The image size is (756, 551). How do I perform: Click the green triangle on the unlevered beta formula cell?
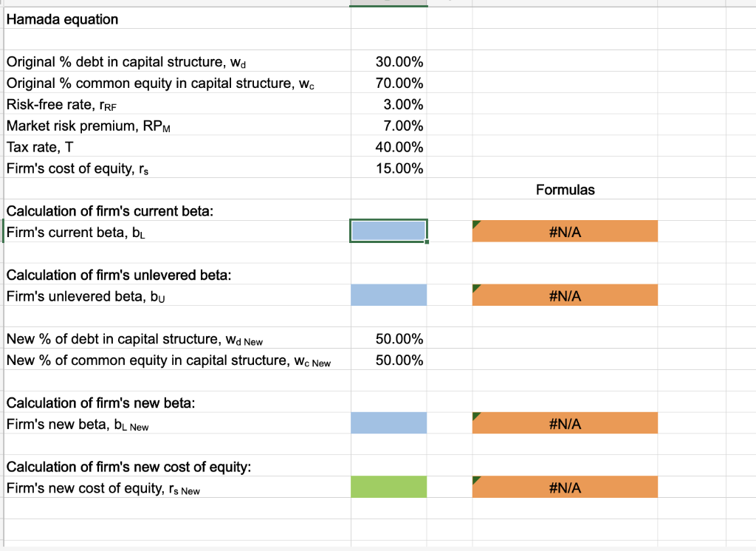pyautogui.click(x=476, y=287)
